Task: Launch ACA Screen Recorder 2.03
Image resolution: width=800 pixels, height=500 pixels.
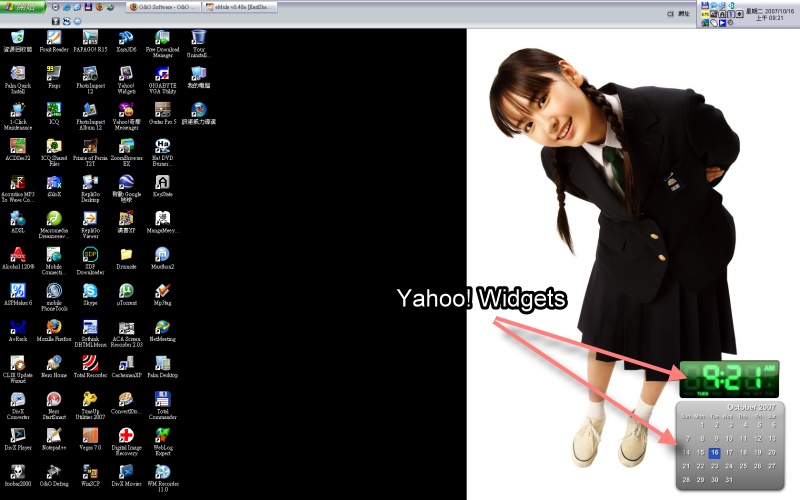Action: [126, 333]
